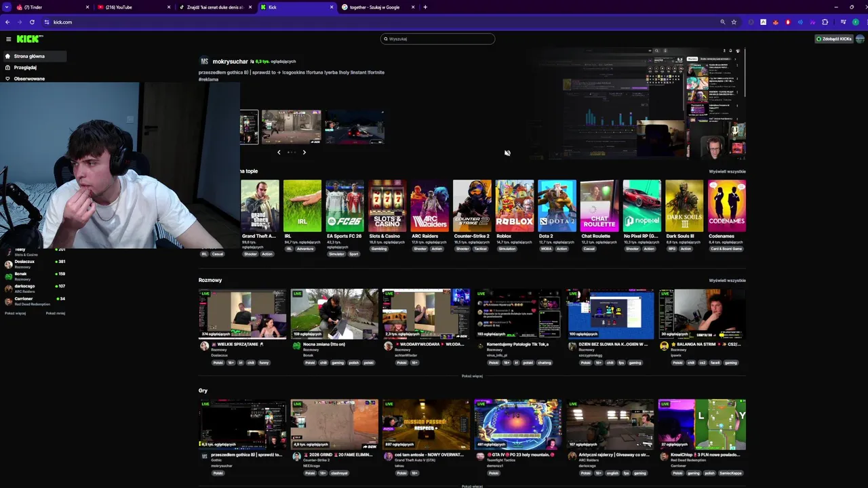Close the Tinder tab
This screenshot has height=488, width=868.
87,7
